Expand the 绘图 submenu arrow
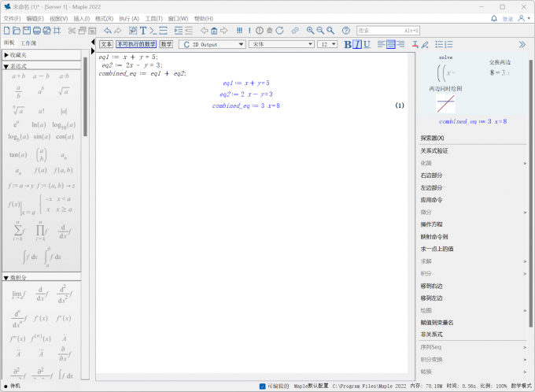Screen dimensions: 535x392 point(525,310)
